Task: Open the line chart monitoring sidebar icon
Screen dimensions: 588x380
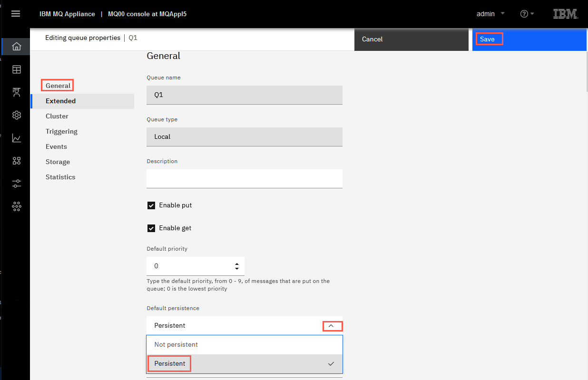Action: coord(17,138)
